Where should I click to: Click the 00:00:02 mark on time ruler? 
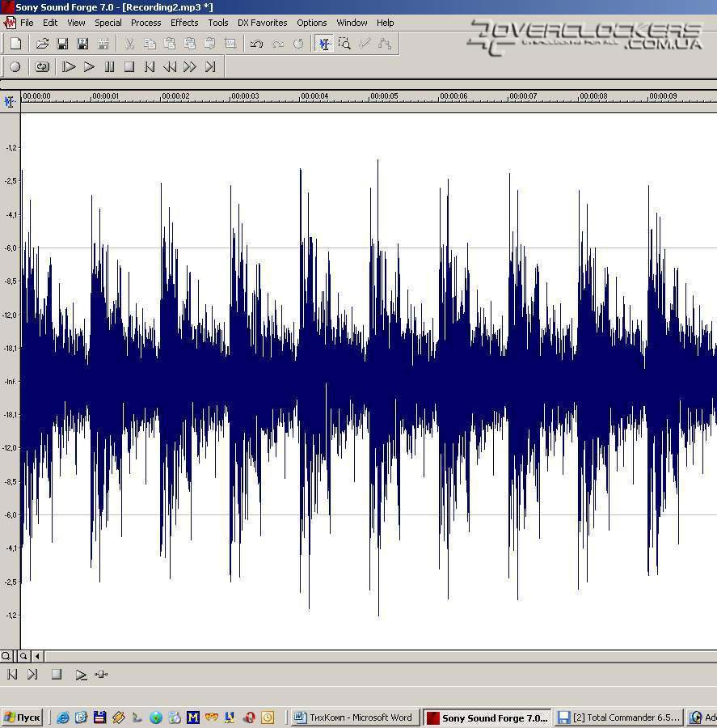(x=175, y=96)
